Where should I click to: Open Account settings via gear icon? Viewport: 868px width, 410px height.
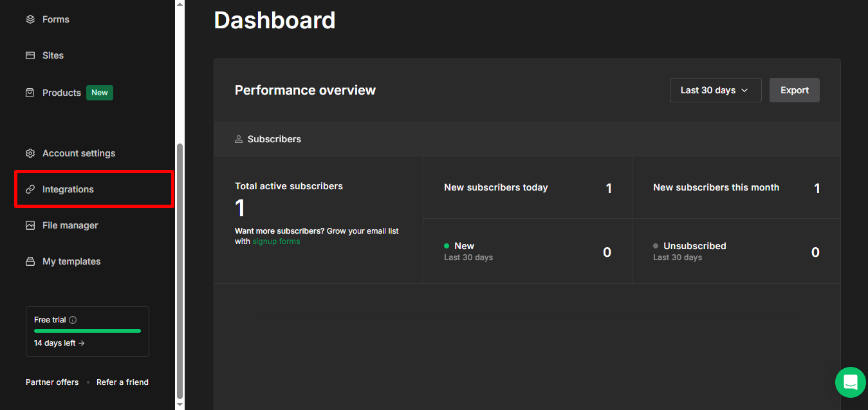pos(30,153)
